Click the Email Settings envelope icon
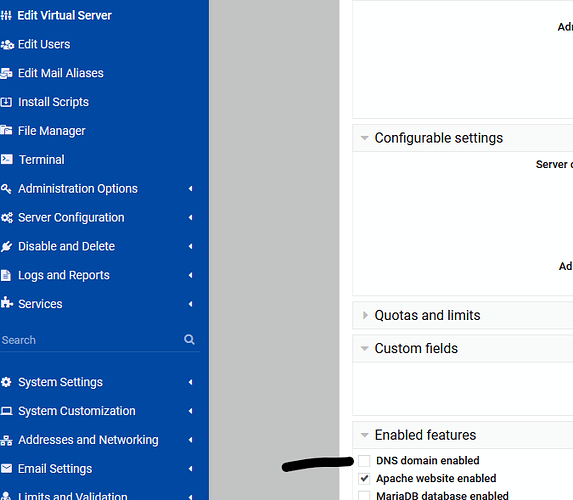 tap(7, 469)
